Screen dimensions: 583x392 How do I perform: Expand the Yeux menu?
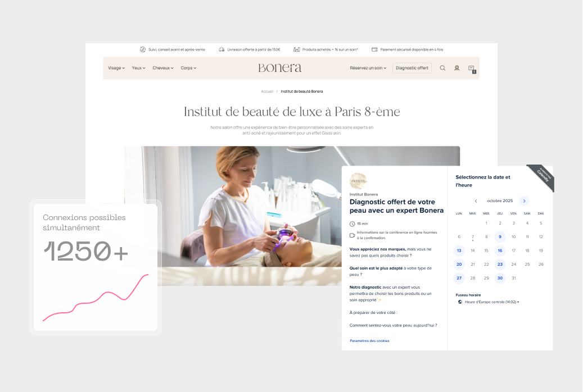(x=138, y=68)
